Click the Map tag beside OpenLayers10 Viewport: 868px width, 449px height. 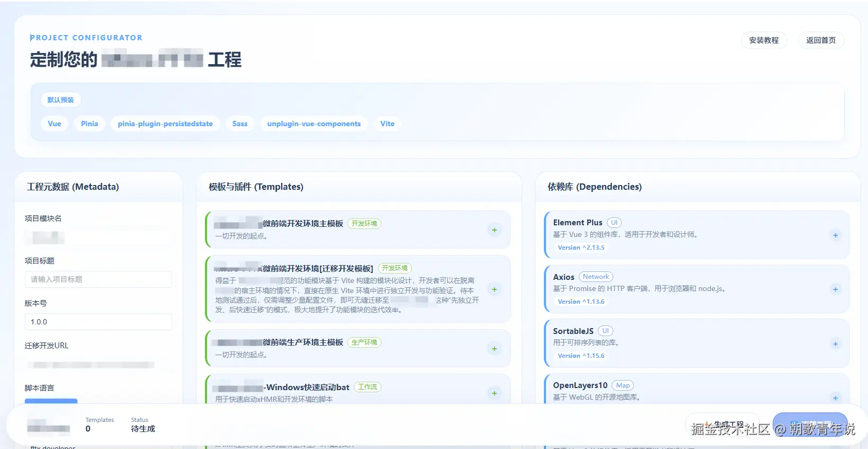pyautogui.click(x=623, y=385)
